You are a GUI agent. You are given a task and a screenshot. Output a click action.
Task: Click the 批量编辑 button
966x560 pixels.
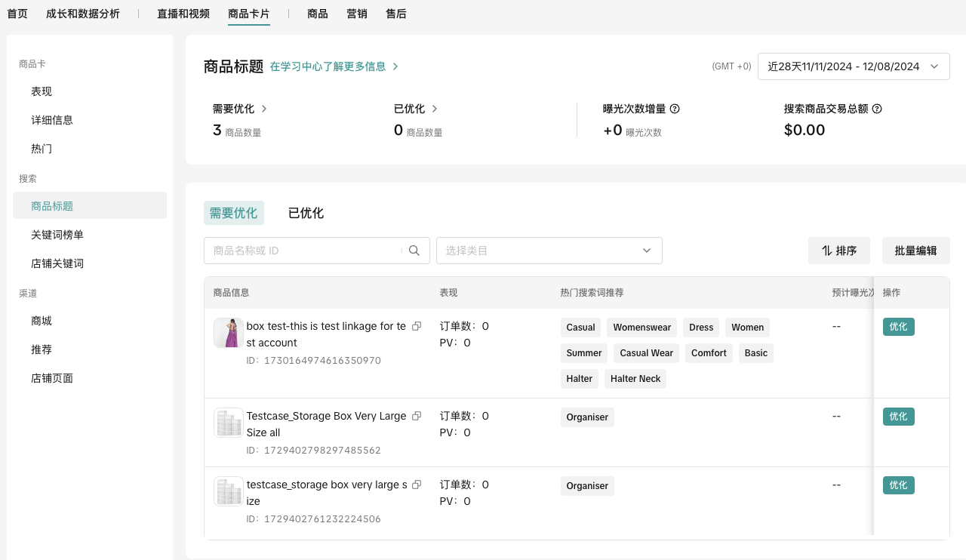pyautogui.click(x=915, y=251)
